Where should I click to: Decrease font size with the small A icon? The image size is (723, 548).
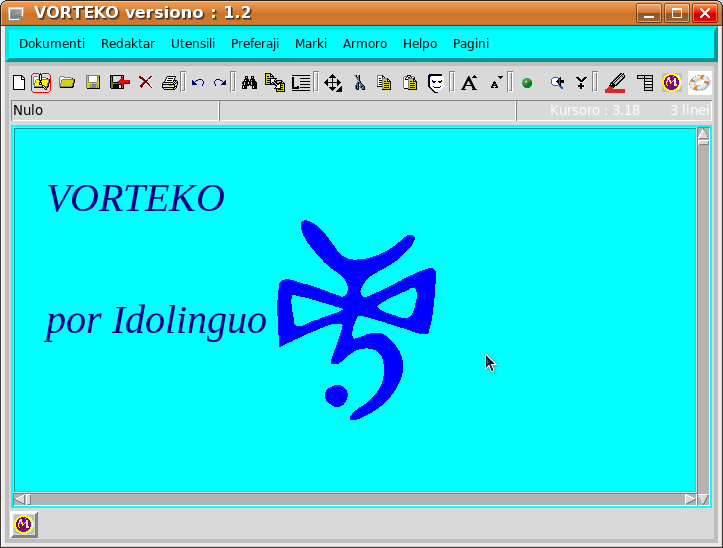coord(496,83)
